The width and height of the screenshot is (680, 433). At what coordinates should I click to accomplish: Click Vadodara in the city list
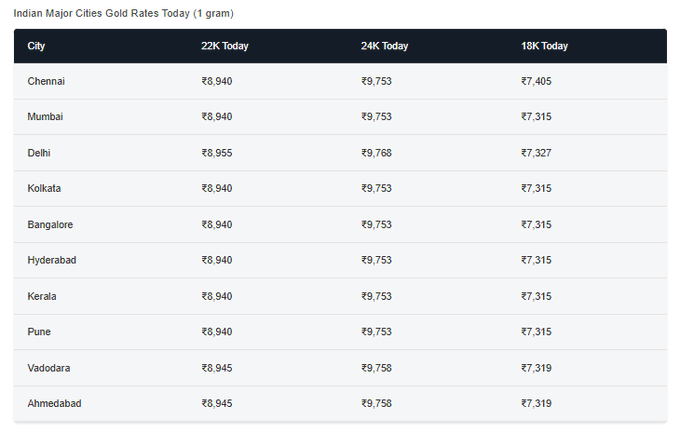[49, 368]
